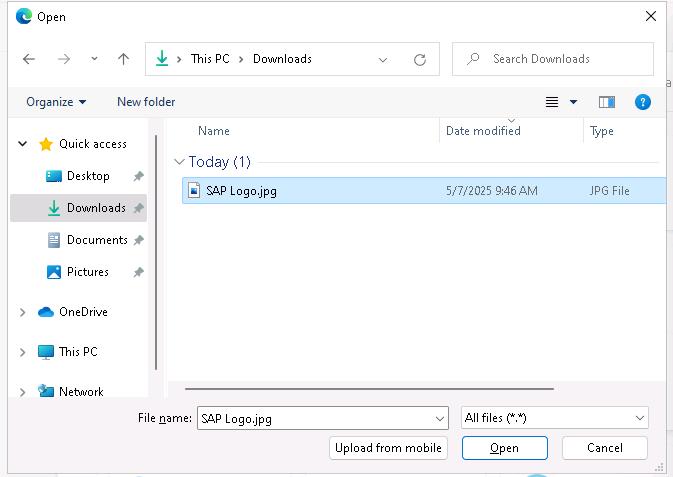Refresh the Downloads folder view
This screenshot has width=673, height=477.
(420, 59)
